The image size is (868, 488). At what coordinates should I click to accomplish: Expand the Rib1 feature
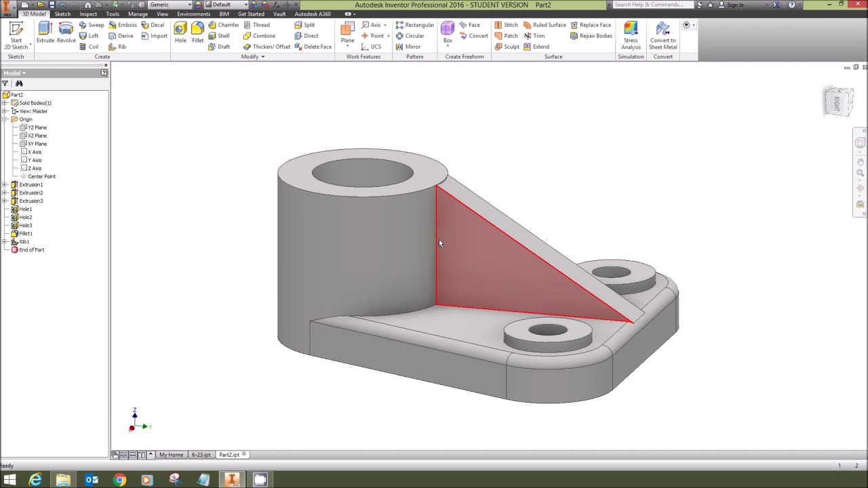[x=5, y=241]
